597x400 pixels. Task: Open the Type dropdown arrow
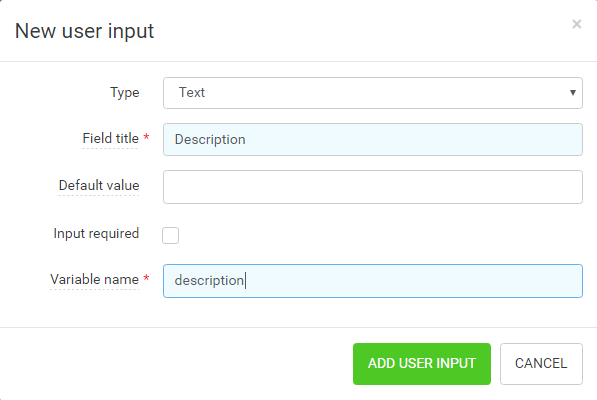tap(573, 92)
